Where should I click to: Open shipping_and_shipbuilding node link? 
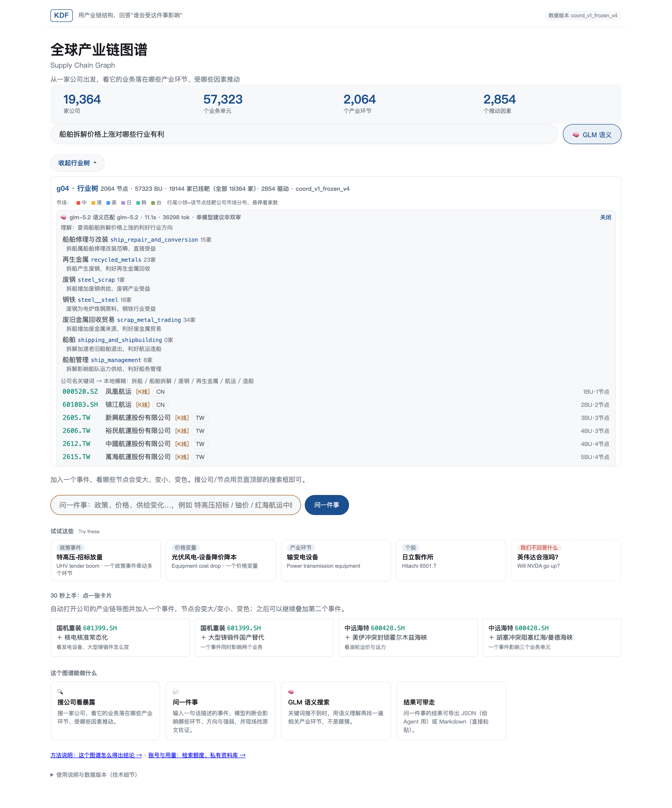(x=120, y=340)
